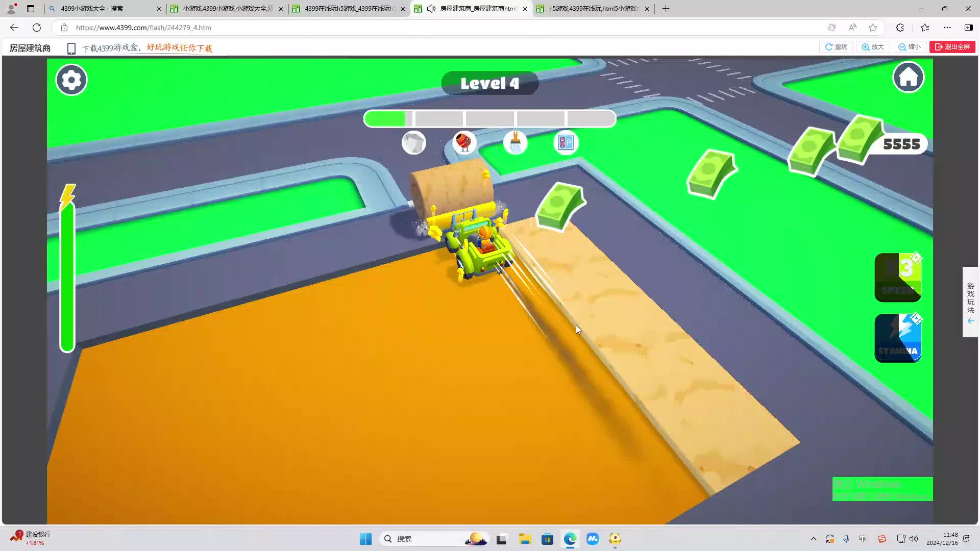Click the level progress bar
The height and width of the screenshot is (551, 980).
tap(489, 119)
